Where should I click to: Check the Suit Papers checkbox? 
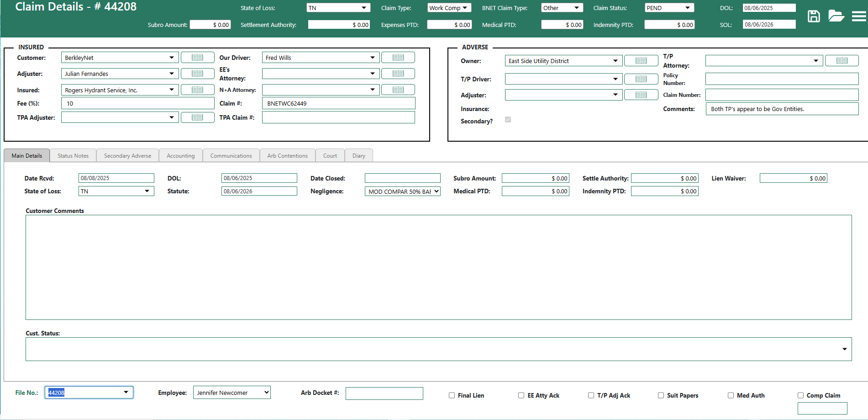661,395
